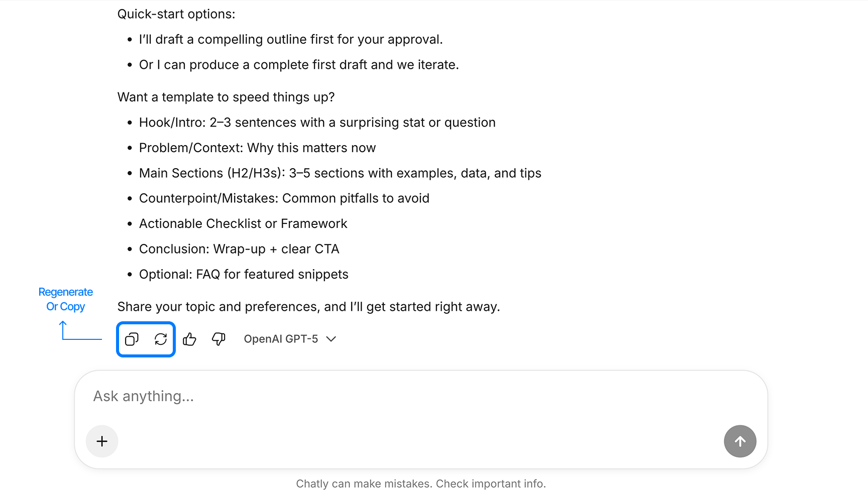Send the message with arrow button
The height and width of the screenshot is (498, 868).
click(x=739, y=441)
